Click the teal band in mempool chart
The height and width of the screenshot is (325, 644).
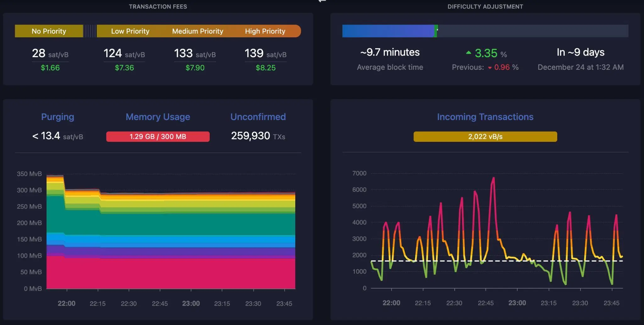tap(170, 224)
